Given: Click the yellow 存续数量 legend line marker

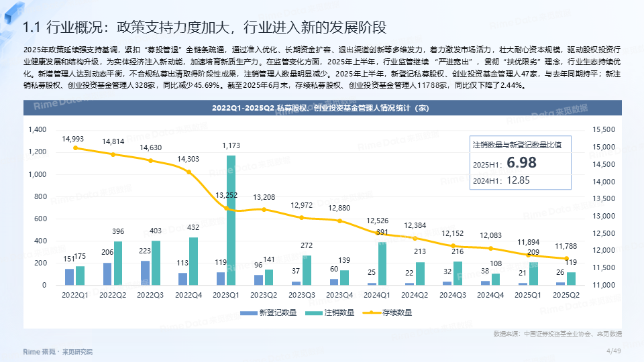Looking at the screenshot, I should point(371,313).
